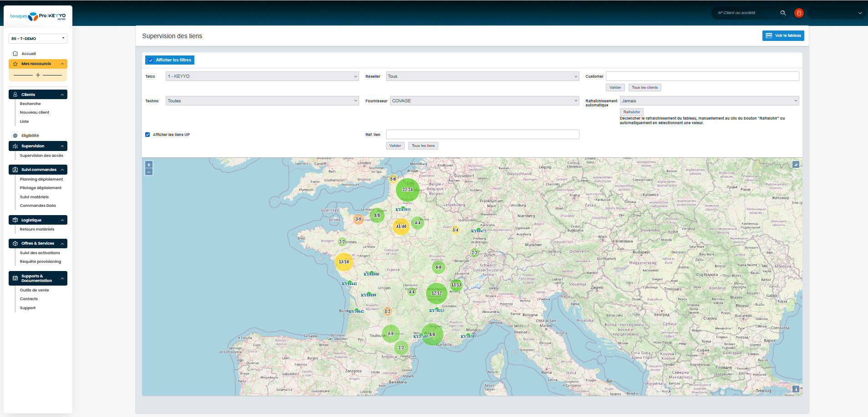Click the Customer input field
Image resolution: width=868 pixels, height=417 pixels.
(x=702, y=76)
